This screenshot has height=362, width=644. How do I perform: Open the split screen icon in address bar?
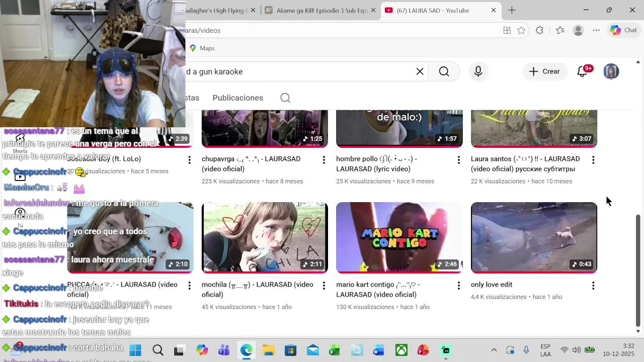(507, 30)
